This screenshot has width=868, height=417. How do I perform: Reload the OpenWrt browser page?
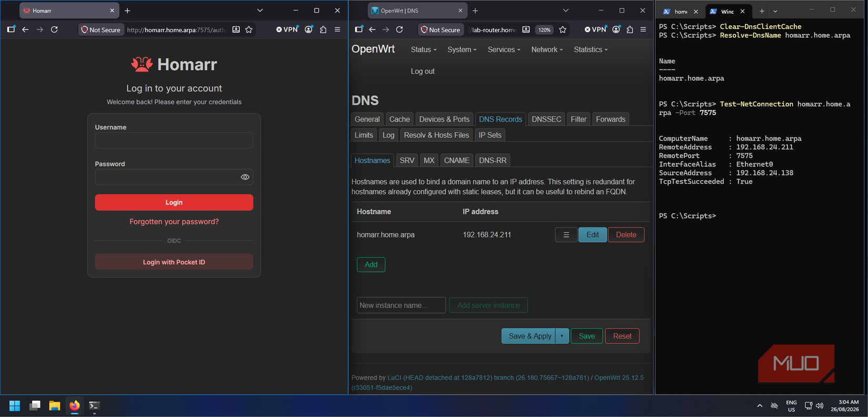click(x=399, y=29)
